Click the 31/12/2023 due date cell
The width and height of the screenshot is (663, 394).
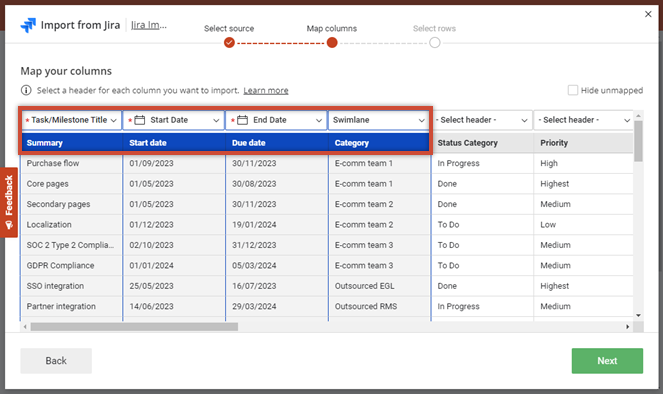[277, 245]
